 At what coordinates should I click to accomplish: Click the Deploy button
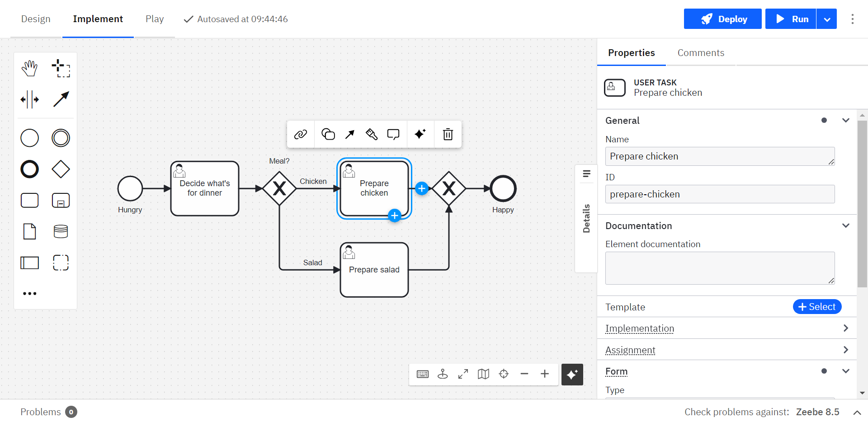[722, 19]
